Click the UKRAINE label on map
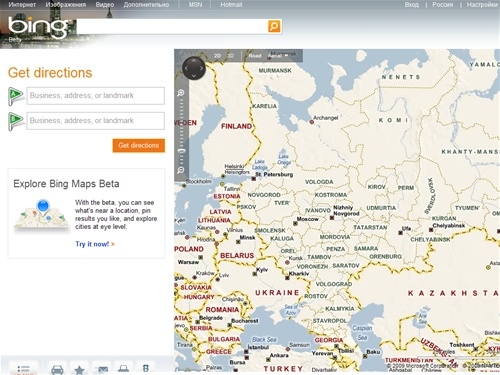 [277, 293]
